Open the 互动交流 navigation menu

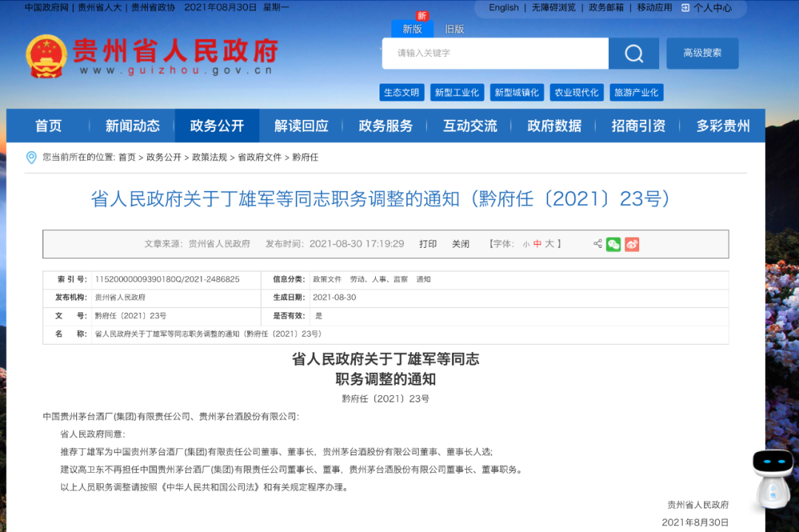point(470,126)
